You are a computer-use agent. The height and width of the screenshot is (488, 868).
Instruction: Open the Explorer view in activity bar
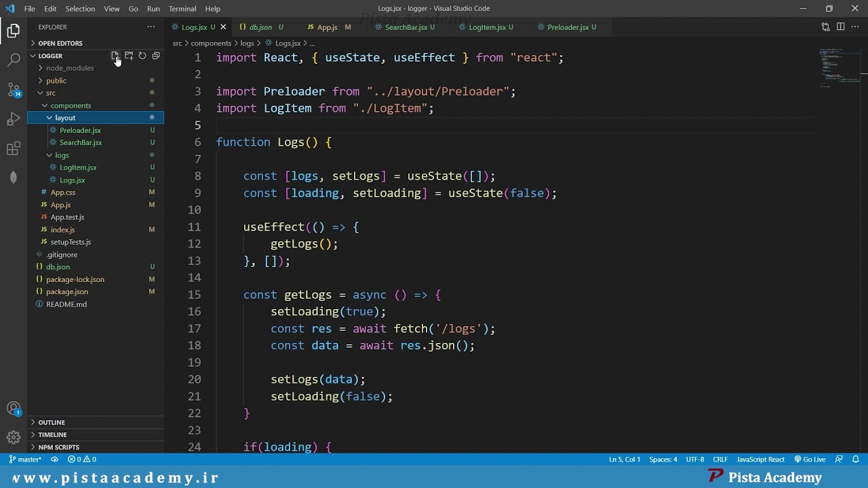(x=14, y=30)
